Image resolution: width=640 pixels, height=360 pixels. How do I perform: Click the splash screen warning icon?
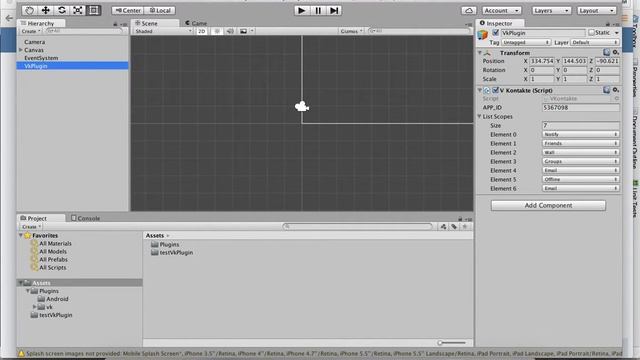[x=21, y=353]
